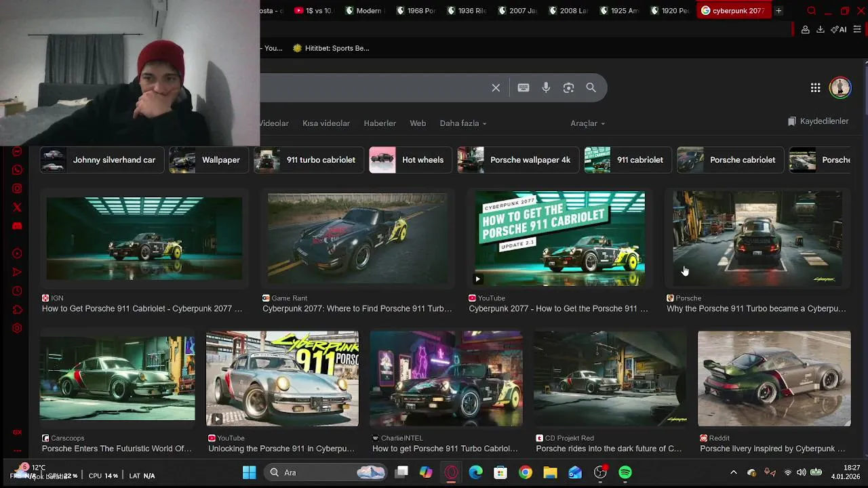
Task: Open Microsoft Store from the taskbar
Action: pos(500,472)
